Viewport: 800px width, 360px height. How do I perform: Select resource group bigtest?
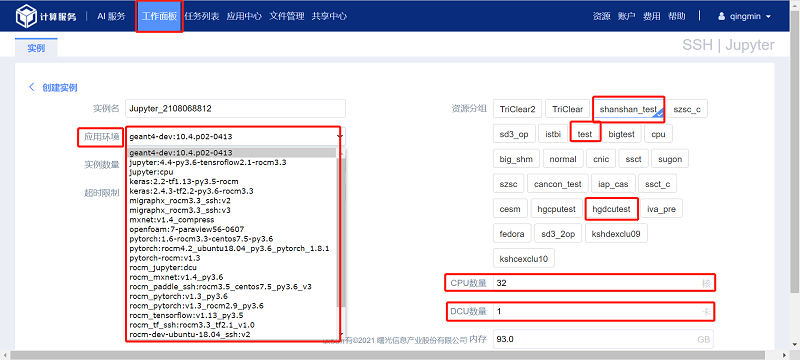point(621,134)
